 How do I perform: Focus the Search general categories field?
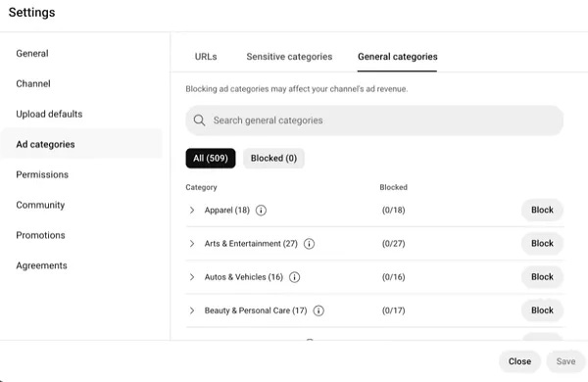click(x=374, y=120)
